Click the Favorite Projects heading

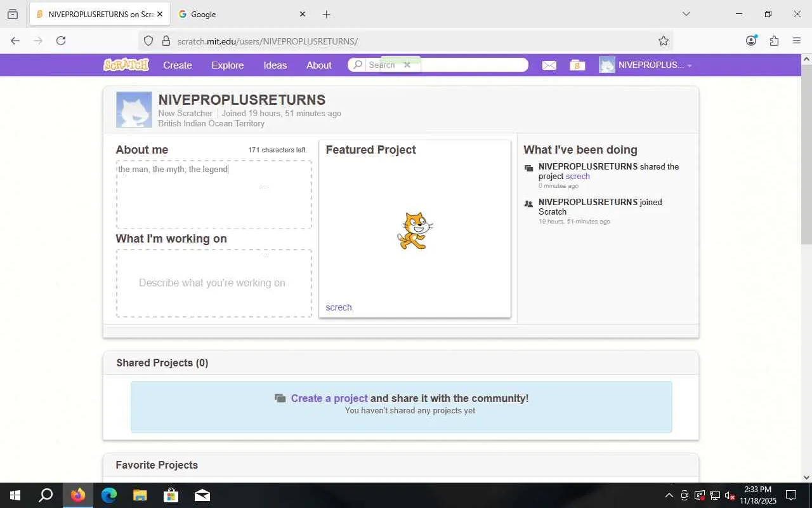[x=157, y=465]
